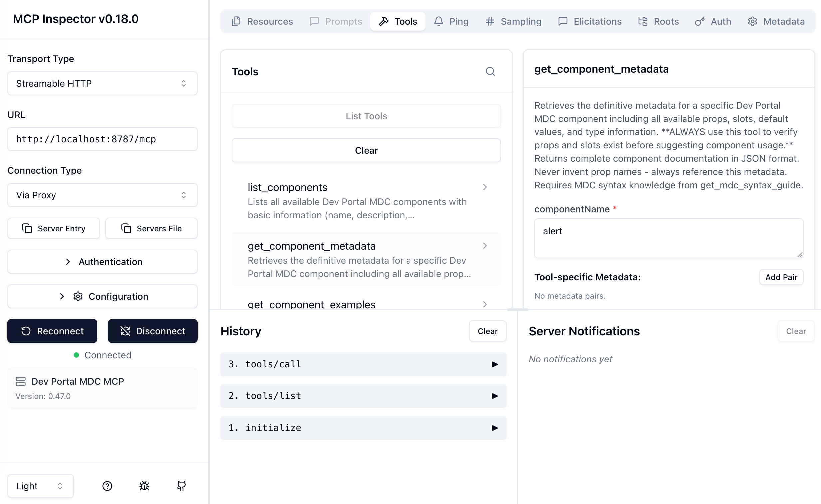The width and height of the screenshot is (821, 504).
Task: Open the Roots panel icon
Action: tap(642, 21)
